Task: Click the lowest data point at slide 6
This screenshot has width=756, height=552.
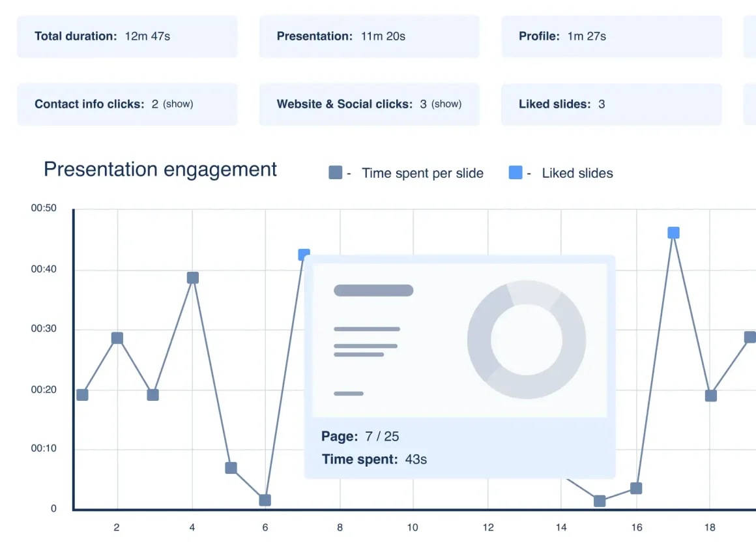Action: (x=265, y=500)
